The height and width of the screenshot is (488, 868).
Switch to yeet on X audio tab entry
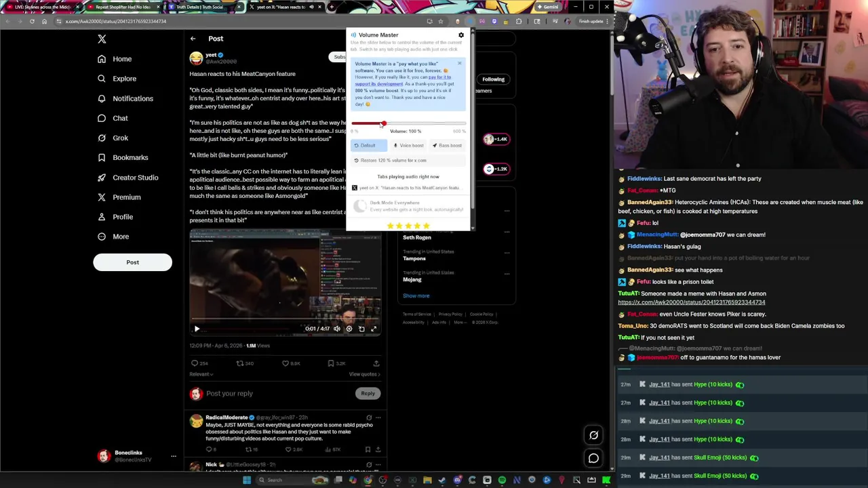click(407, 188)
